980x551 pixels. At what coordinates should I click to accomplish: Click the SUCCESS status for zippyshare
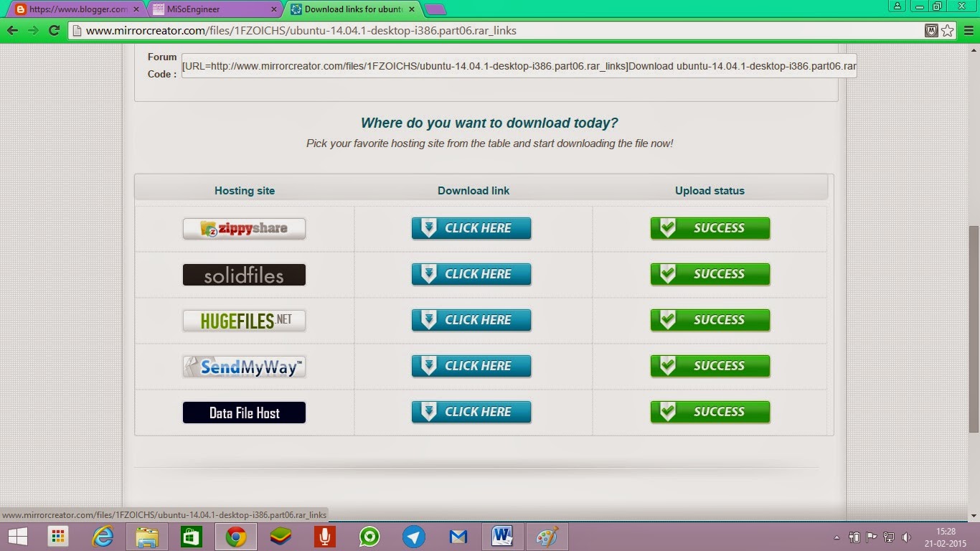(x=710, y=228)
